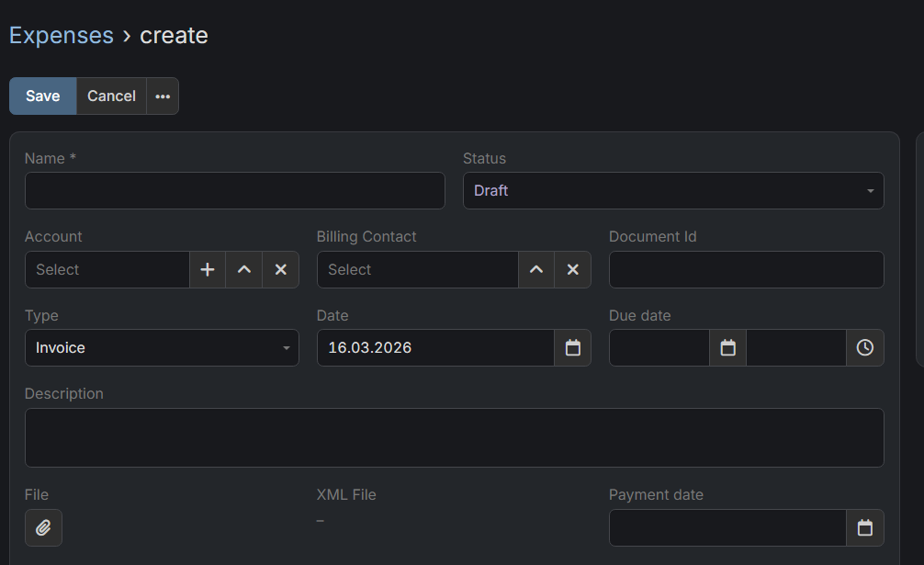Screen dimensions: 924x565
Task: Click inside the Description text area
Action: [454, 437]
